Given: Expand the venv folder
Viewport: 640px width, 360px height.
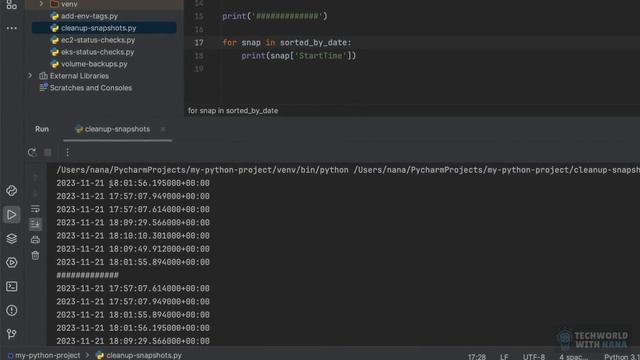Looking at the screenshot, I should tap(41, 4).
